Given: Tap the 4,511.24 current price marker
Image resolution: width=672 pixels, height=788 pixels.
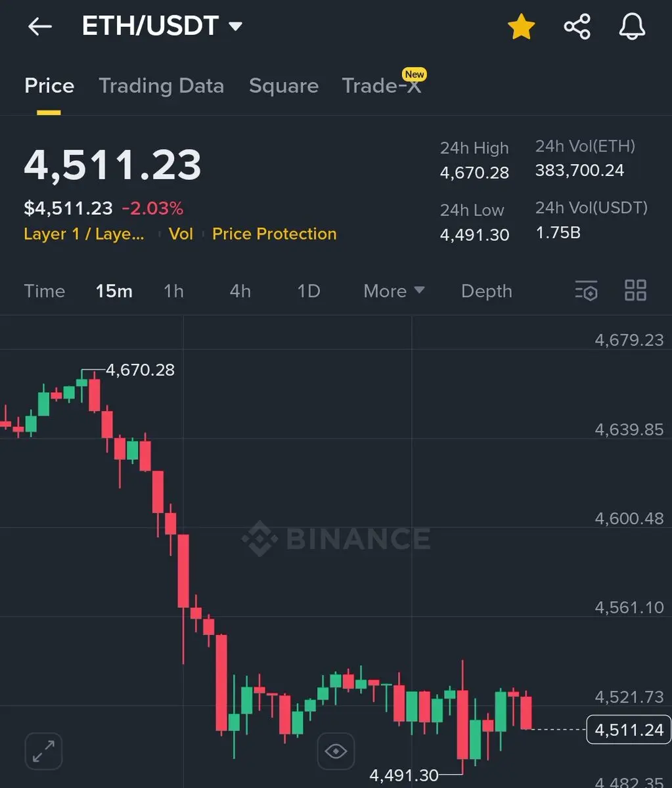Looking at the screenshot, I should (x=629, y=730).
